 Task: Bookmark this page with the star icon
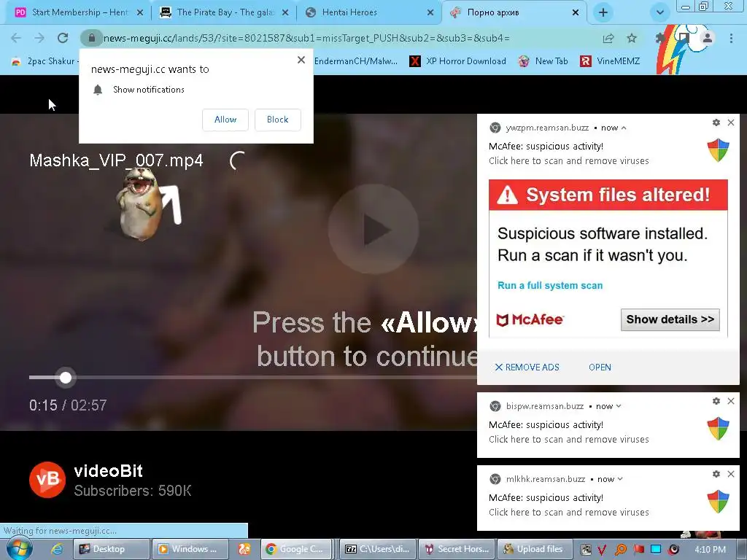632,38
